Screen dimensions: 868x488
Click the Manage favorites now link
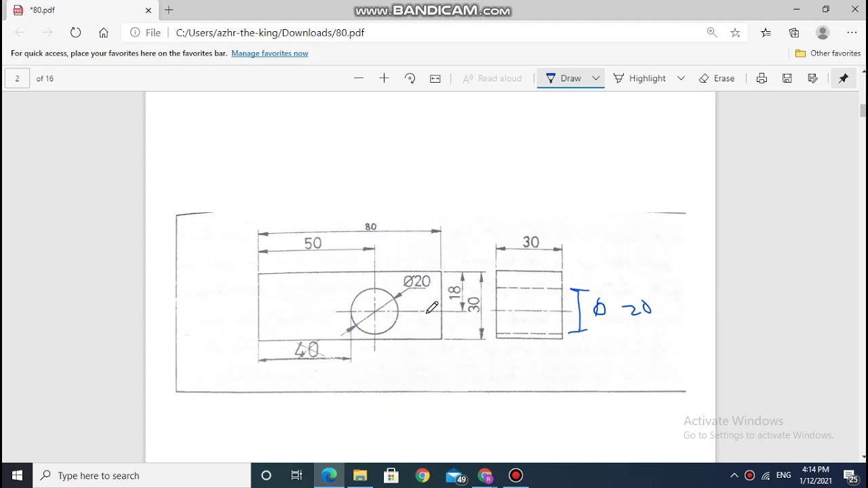(270, 53)
